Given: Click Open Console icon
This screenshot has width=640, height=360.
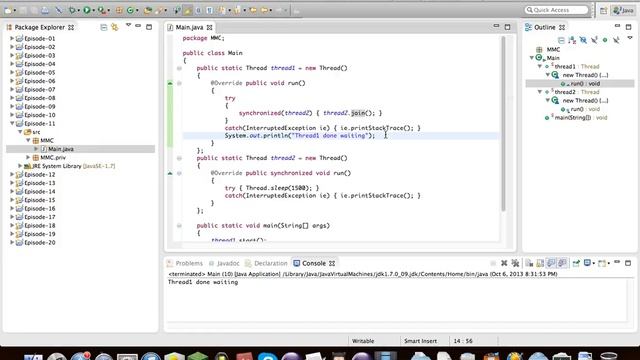Looking at the screenshot, I should (x=602, y=263).
